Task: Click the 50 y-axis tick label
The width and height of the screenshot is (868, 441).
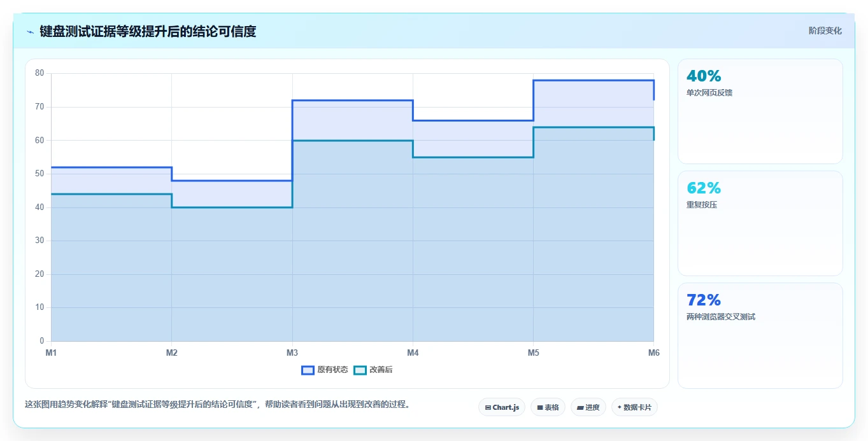Action: (39, 174)
